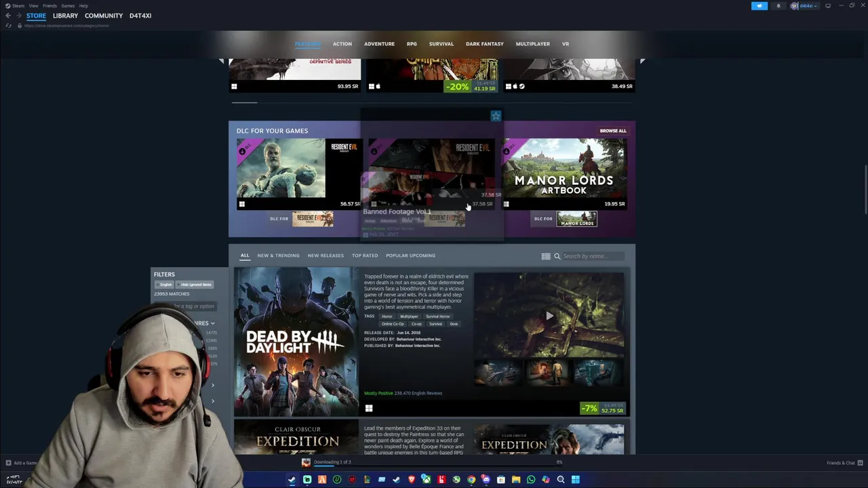Reload the store page using refresh icon
The width and height of the screenshot is (868, 488).
[8, 26]
